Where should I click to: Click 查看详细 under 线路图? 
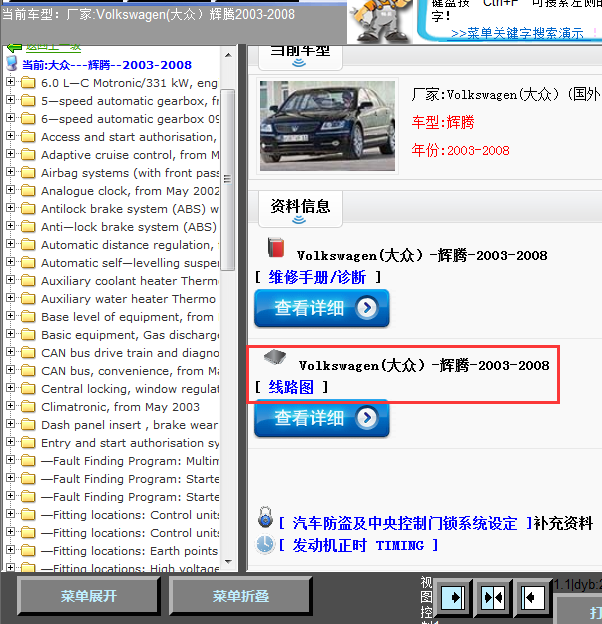(321, 418)
